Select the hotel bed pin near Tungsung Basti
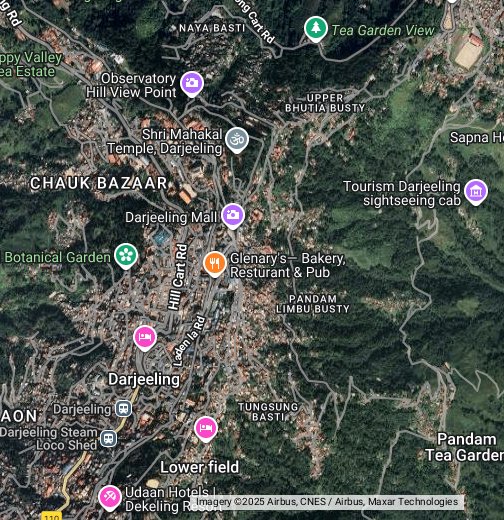This screenshot has width=504, height=520. tap(206, 429)
